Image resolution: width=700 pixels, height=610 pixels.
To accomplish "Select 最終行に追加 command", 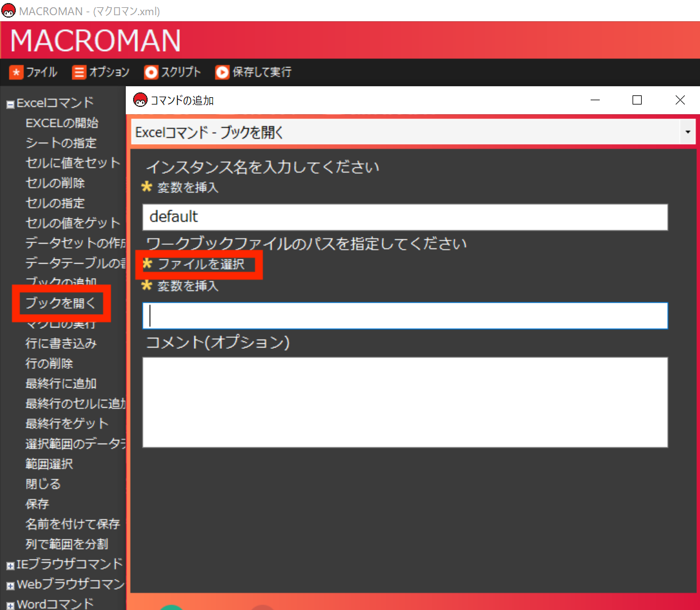I will pyautogui.click(x=61, y=383).
